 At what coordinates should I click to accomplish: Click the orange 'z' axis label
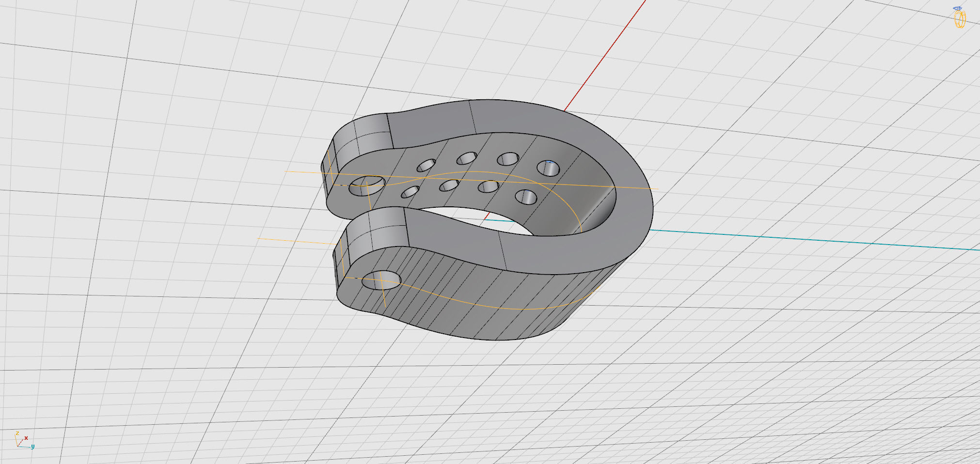17,433
